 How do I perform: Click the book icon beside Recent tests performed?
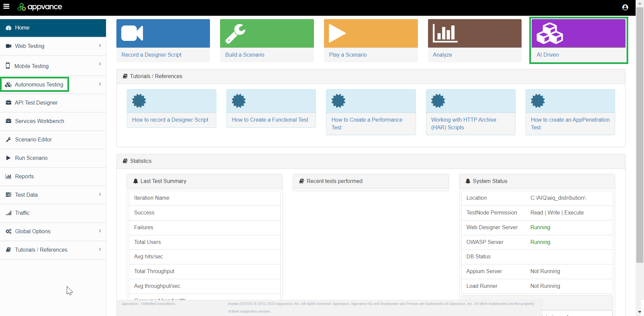pyautogui.click(x=302, y=181)
